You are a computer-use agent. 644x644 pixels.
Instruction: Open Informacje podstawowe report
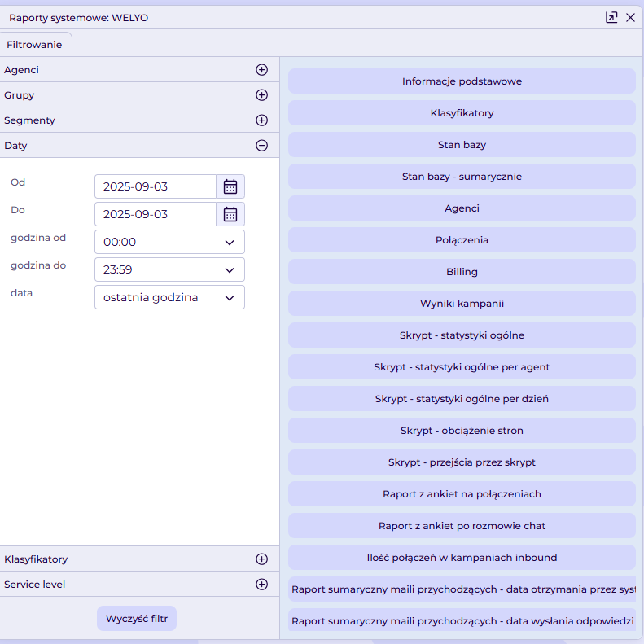tap(462, 81)
